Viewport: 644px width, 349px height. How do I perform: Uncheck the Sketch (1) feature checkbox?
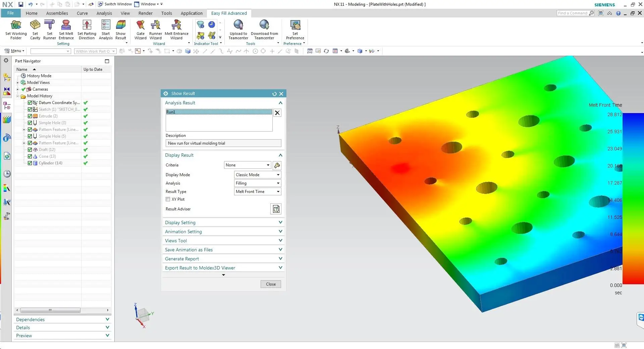click(x=30, y=109)
